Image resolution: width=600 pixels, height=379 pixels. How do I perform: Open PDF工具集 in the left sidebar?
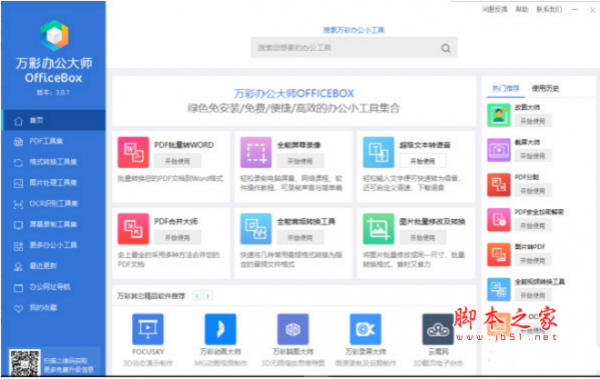(54, 141)
